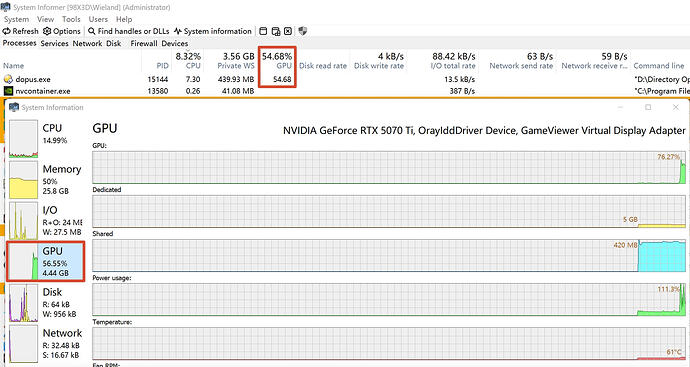Select the dopus.exe process row
This screenshot has width=690, height=367.
click(345, 79)
